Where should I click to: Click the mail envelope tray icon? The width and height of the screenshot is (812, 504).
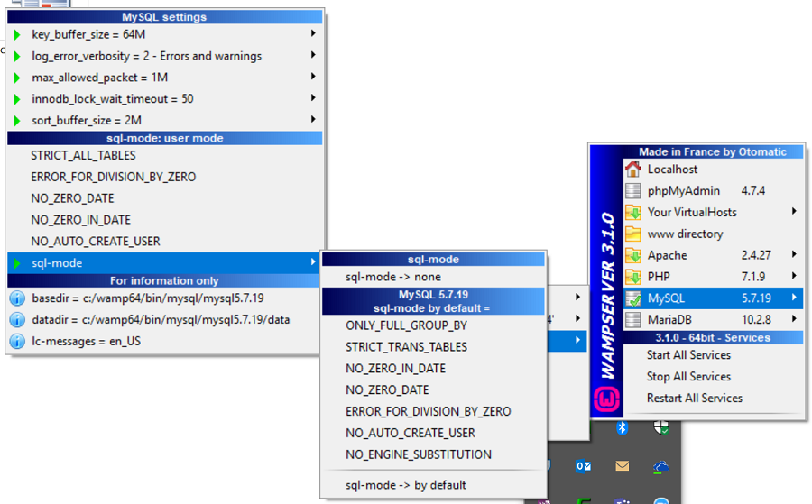coord(622,466)
